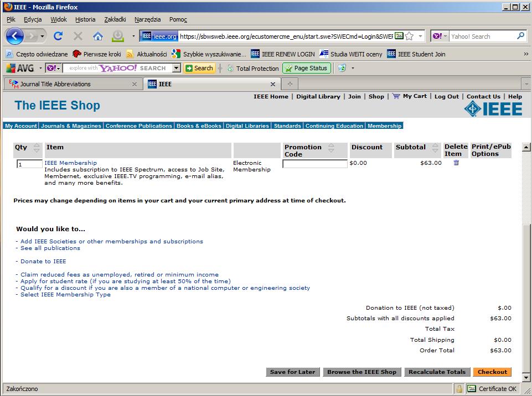The width and height of the screenshot is (532, 396).
Task: Open Aktualności feed bookmark
Action: click(x=146, y=54)
